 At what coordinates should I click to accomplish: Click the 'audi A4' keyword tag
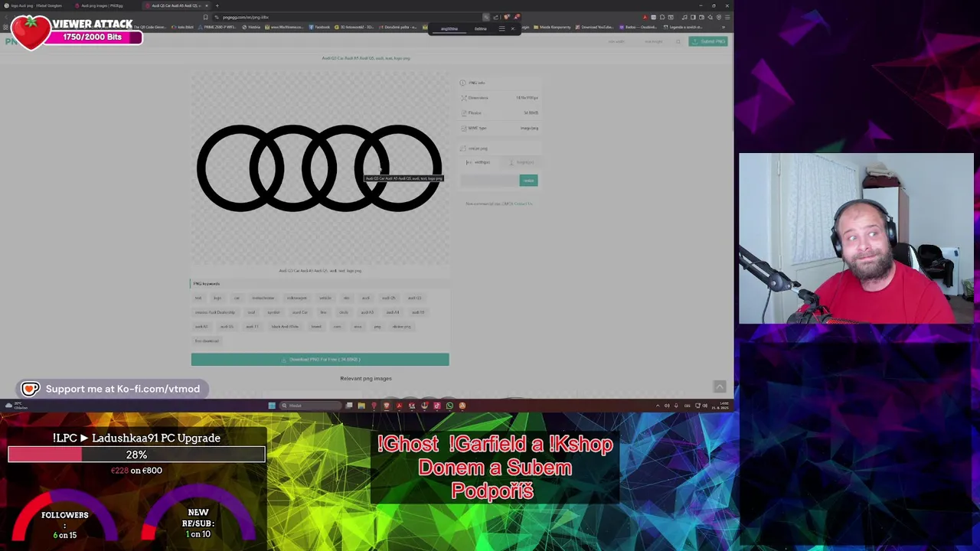pyautogui.click(x=393, y=312)
